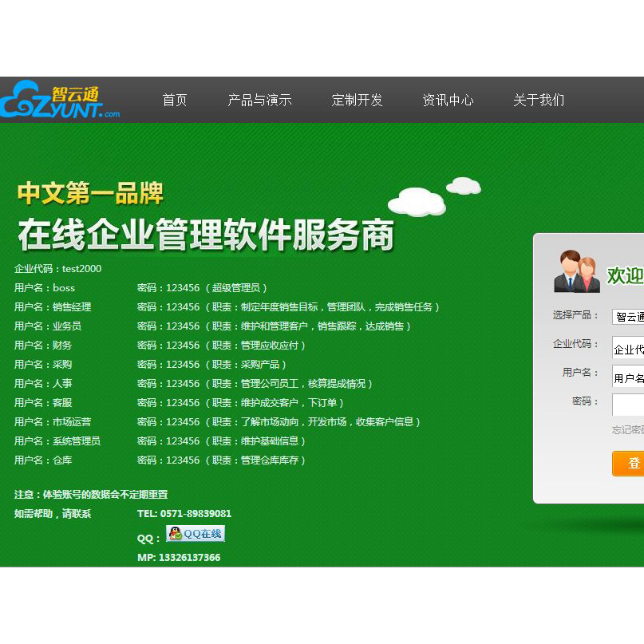This screenshot has height=644, width=644.
Task: Click the 忘记密码 link
Action: 627,430
